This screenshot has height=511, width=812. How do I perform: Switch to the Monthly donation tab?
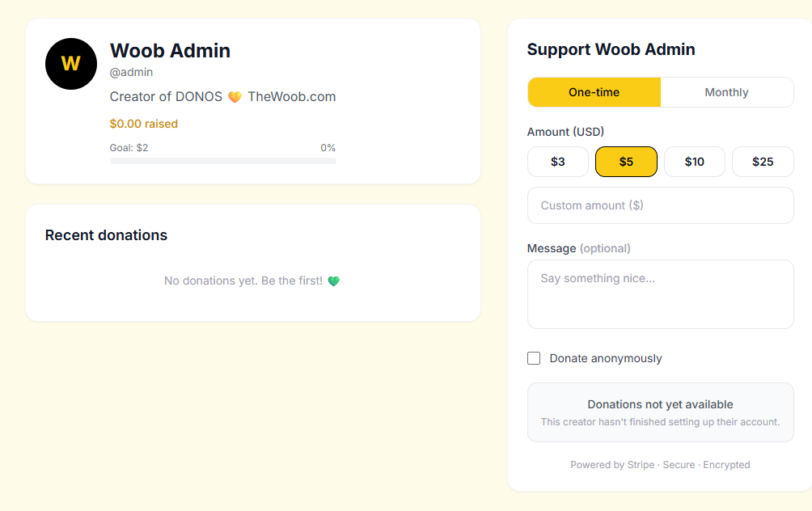click(726, 92)
